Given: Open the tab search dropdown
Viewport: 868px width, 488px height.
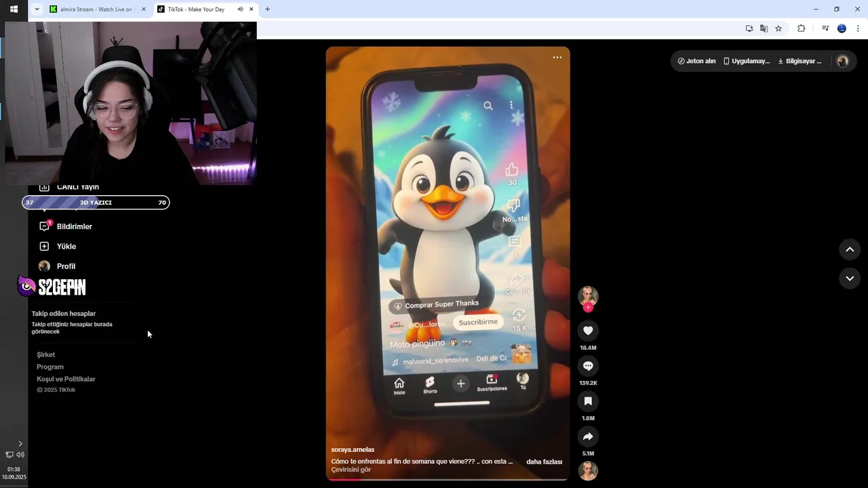Looking at the screenshot, I should [x=37, y=9].
